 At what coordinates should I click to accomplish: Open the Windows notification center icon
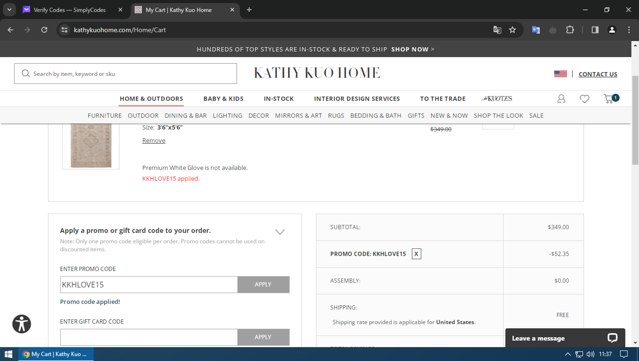(624, 354)
